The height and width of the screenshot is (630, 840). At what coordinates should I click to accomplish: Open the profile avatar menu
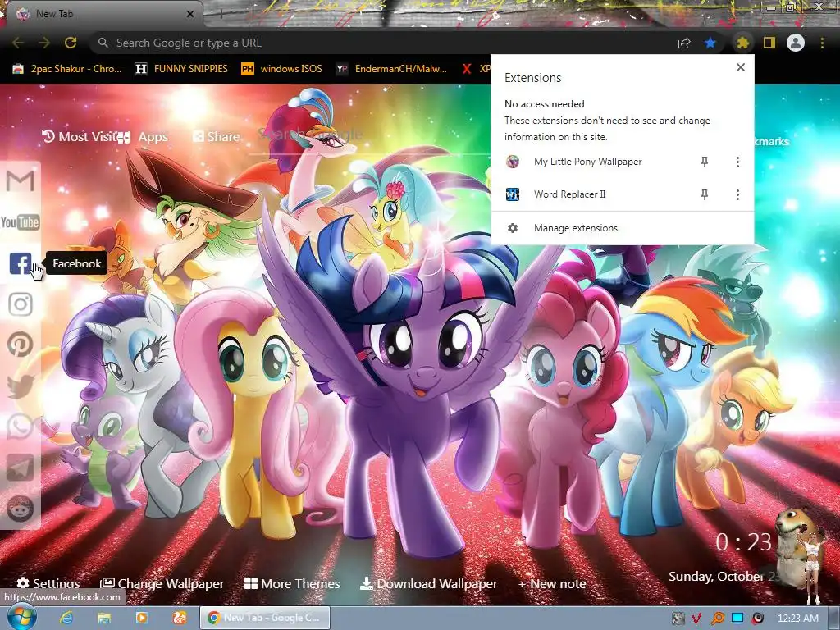[x=796, y=43]
